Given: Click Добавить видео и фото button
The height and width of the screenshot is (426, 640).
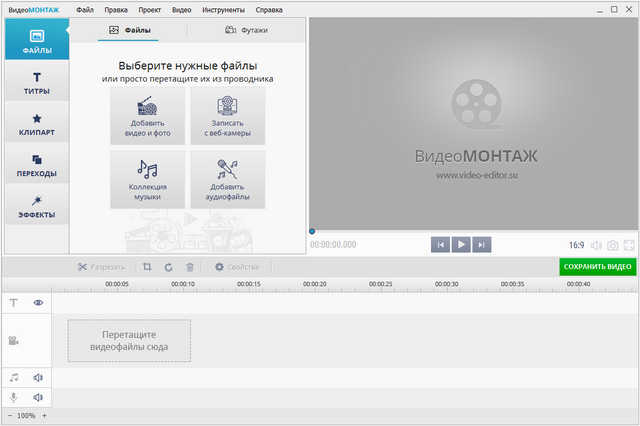Looking at the screenshot, I should [148, 116].
